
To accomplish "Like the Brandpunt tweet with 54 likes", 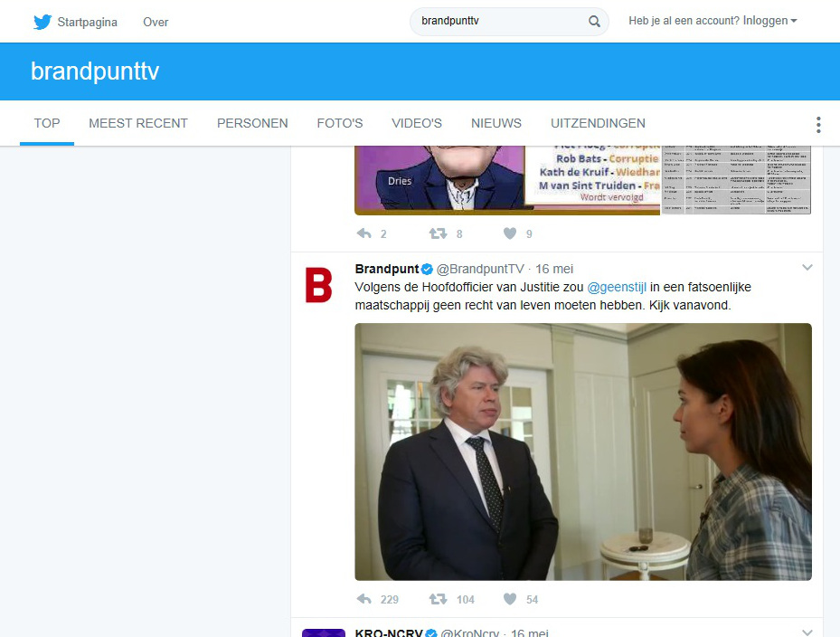I will 510,599.
